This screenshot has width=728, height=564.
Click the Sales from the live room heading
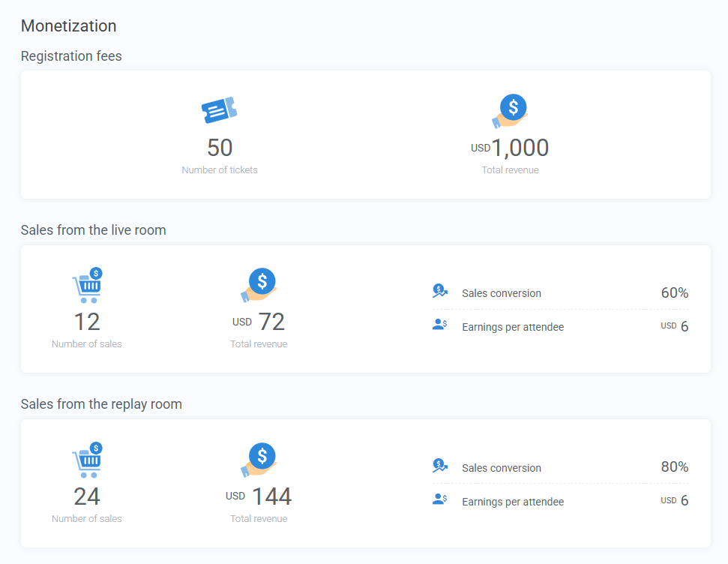(93, 230)
